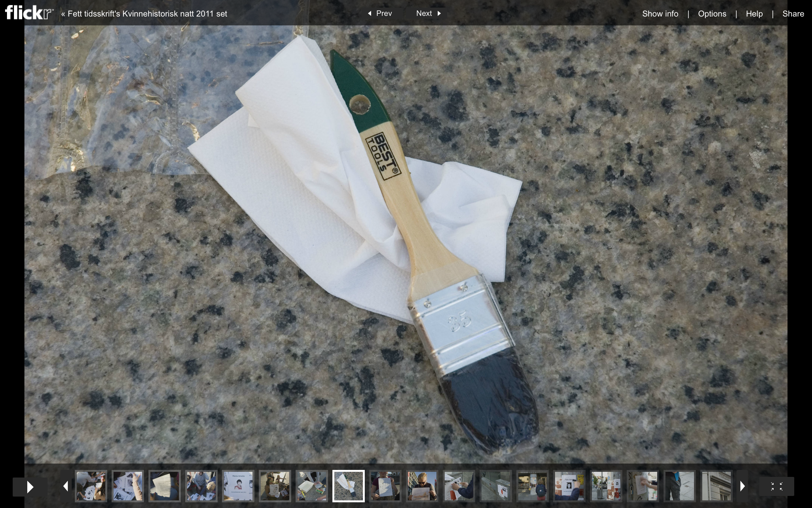Open thumbnail of building facade with window
812x508 pixels.
click(717, 486)
